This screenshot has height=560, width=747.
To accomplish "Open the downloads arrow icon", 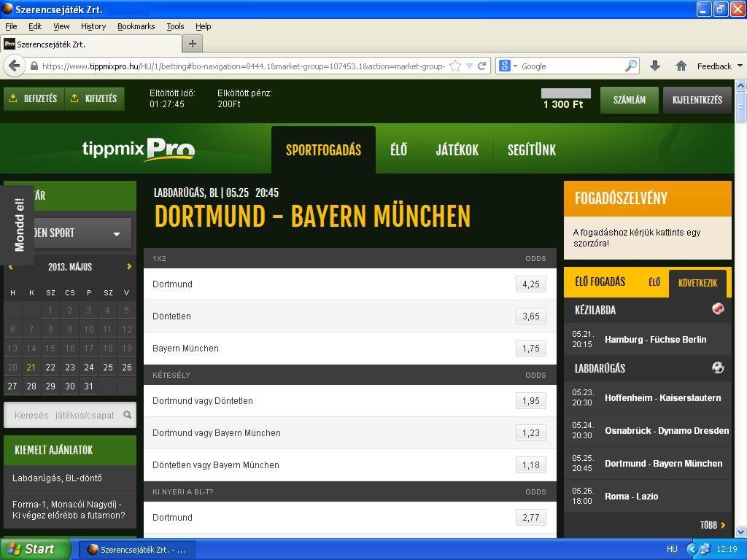I will coord(655,66).
